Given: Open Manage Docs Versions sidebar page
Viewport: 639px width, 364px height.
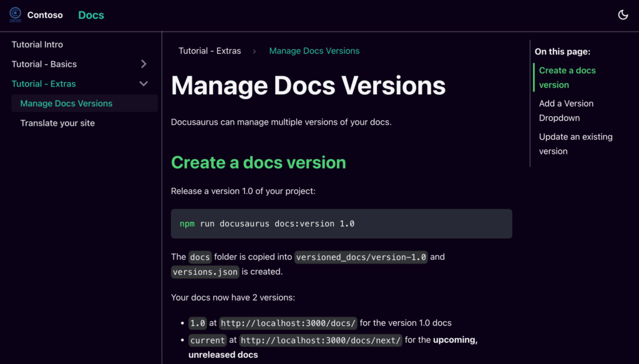Looking at the screenshot, I should click(x=66, y=103).
